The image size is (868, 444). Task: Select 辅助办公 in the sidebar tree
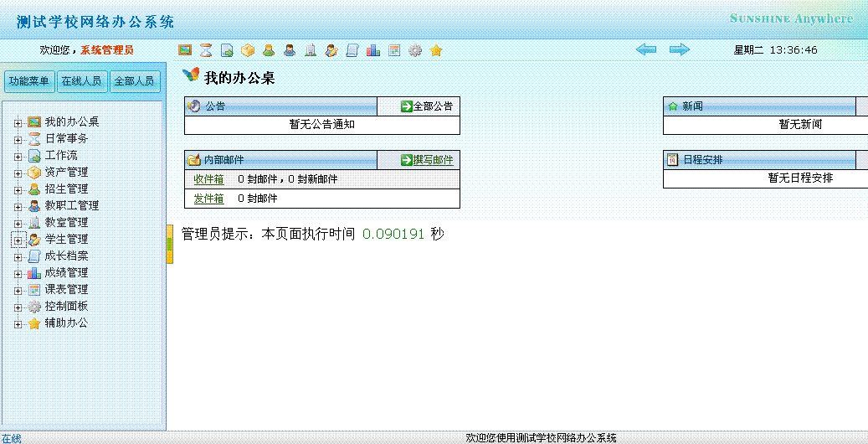pos(66,323)
